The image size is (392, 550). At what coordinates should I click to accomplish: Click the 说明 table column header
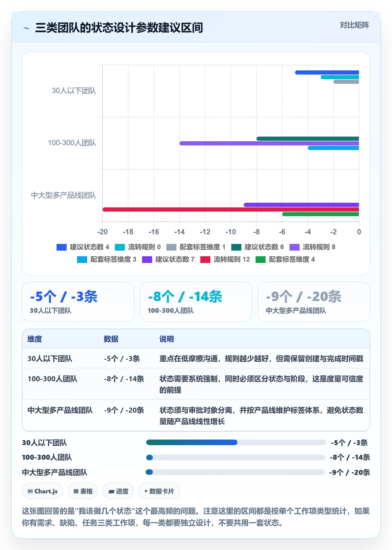[x=167, y=339]
